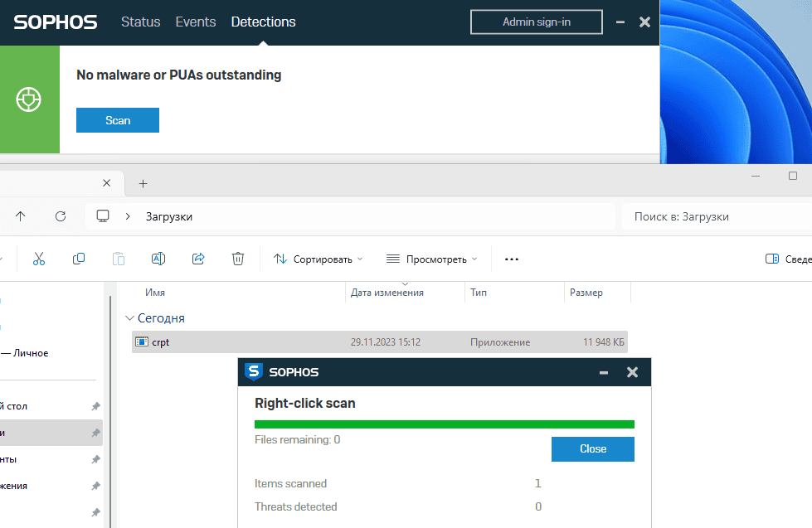Expand the breadcrumb chevron before Загрузки
Image resolution: width=812 pixels, height=528 pixels.
[x=128, y=216]
